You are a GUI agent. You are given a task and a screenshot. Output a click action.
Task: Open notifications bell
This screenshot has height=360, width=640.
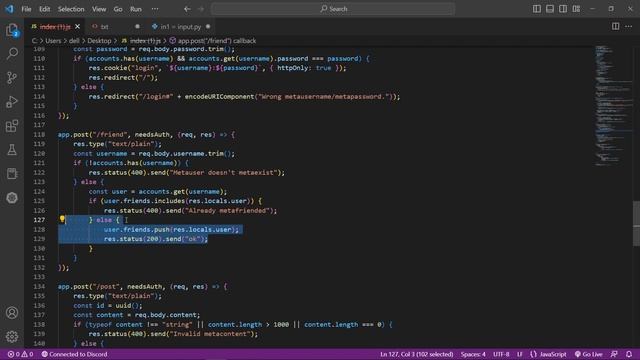click(629, 354)
